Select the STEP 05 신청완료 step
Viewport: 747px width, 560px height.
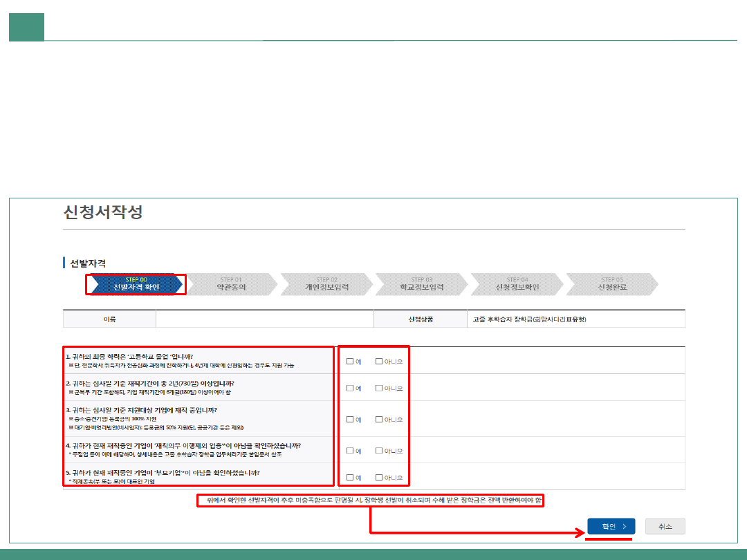[611, 284]
